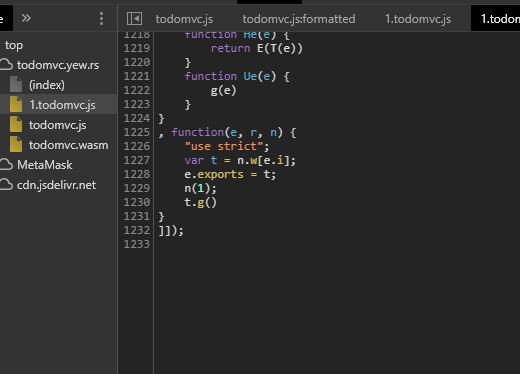Click the MetaMask cloud icon
The image size is (520, 374).
[x=7, y=165]
